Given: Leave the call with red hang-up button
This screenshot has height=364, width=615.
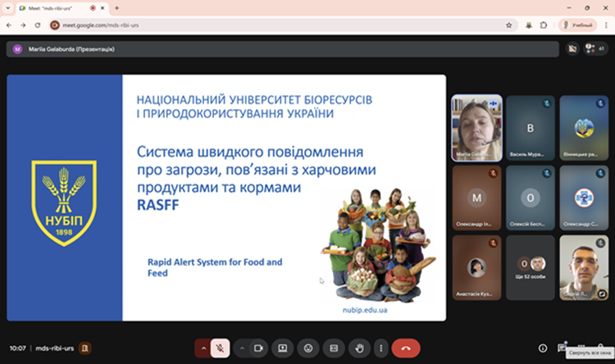Looking at the screenshot, I should tap(406, 348).
